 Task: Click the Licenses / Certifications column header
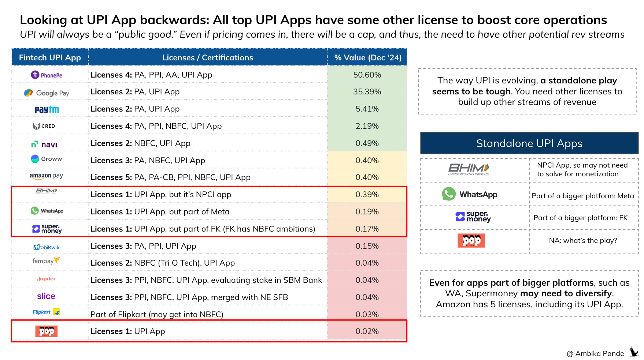pos(208,57)
